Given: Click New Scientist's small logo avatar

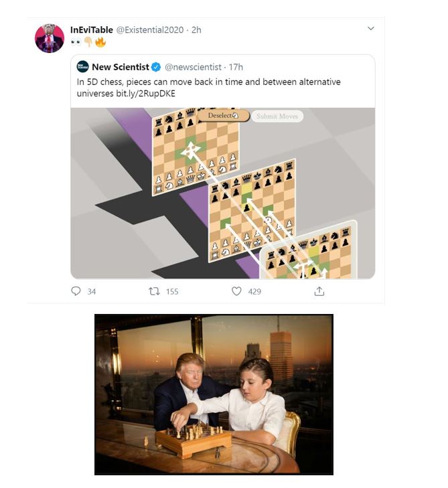Looking at the screenshot, I should point(83,66).
